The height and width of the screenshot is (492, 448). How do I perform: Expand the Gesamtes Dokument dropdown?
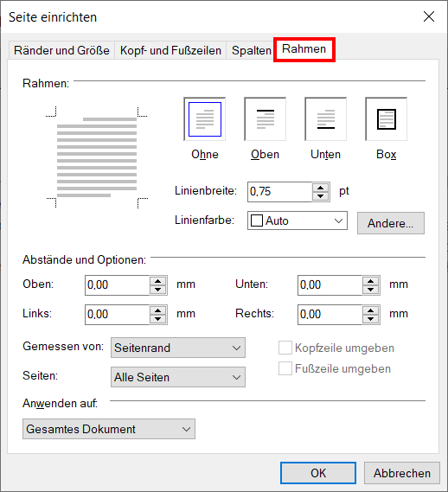click(x=109, y=429)
